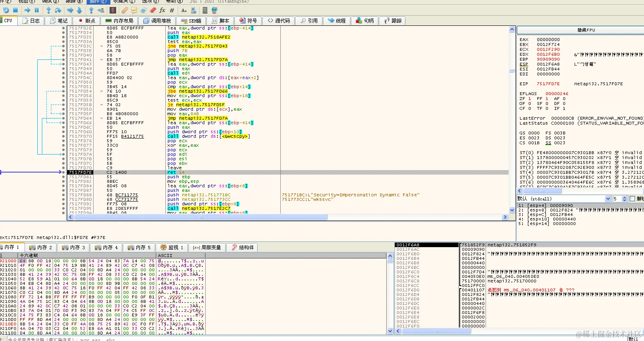Switch to the 日志 log tab
Viewport: 644px width, 341px height.
pyautogui.click(x=32, y=20)
